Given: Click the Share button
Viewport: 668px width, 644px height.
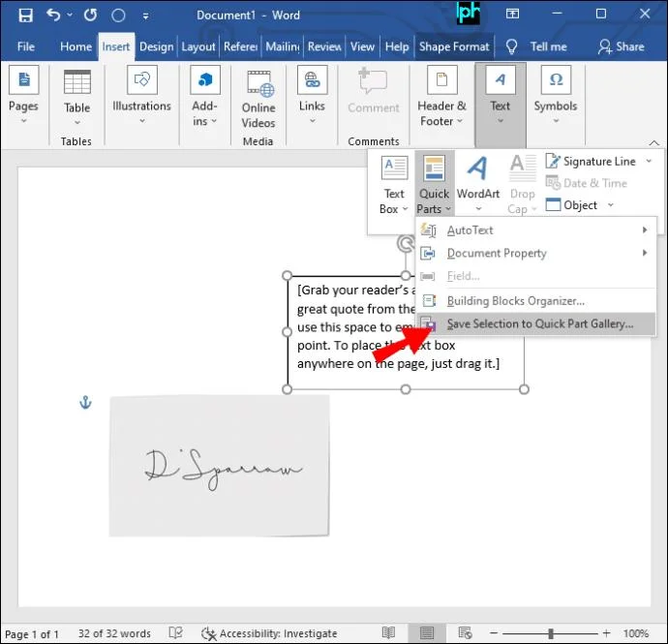Looking at the screenshot, I should [622, 46].
